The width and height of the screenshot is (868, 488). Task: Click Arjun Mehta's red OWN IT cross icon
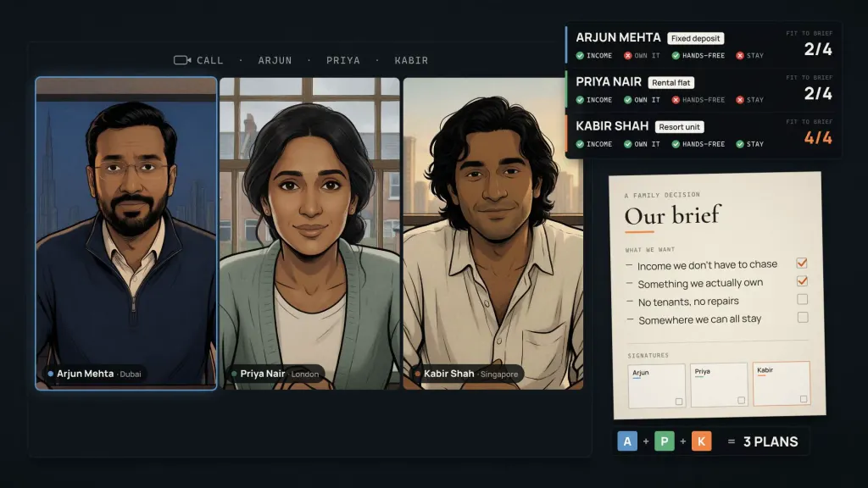628,55
